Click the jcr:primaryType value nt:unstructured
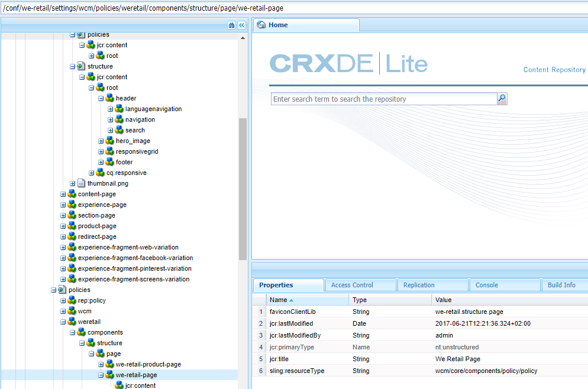The height and width of the screenshot is (389, 588). 457,347
